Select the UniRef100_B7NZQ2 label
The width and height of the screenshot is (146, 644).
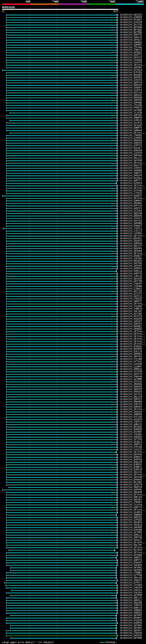tap(131, 347)
